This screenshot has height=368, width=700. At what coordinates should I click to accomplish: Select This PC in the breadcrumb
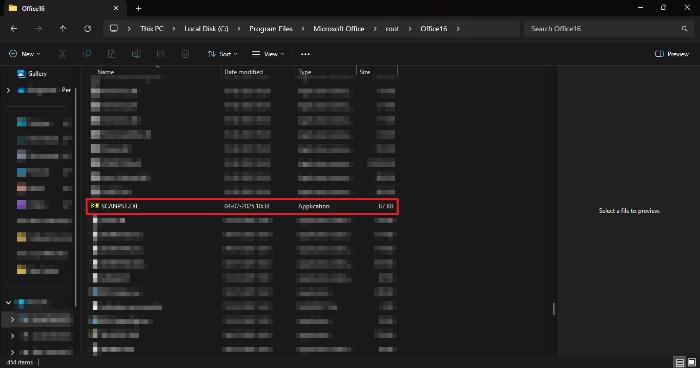(152, 29)
